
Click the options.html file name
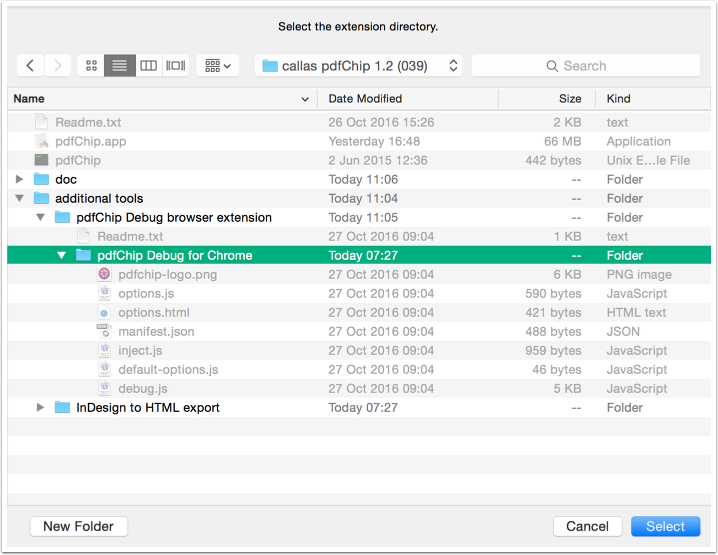154,313
